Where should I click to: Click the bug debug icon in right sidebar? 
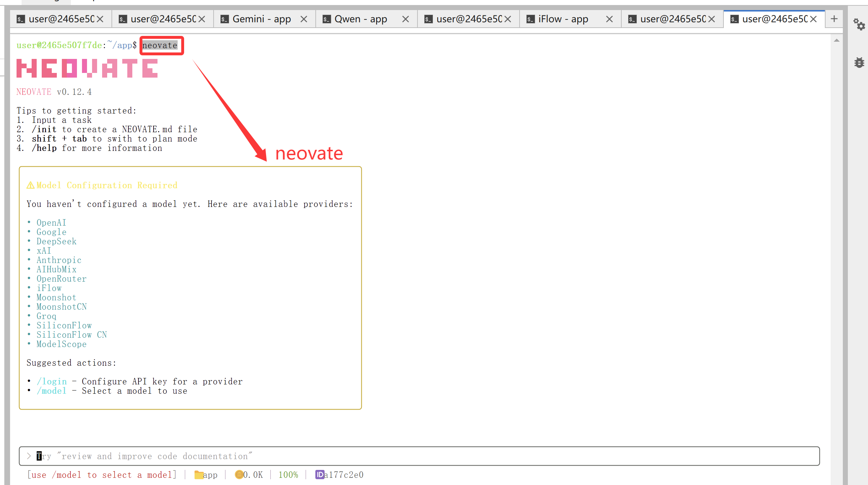(x=859, y=63)
